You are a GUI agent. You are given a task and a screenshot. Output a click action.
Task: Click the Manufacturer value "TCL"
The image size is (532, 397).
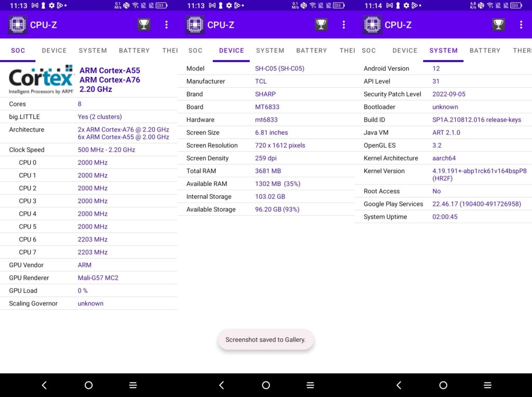tap(261, 81)
